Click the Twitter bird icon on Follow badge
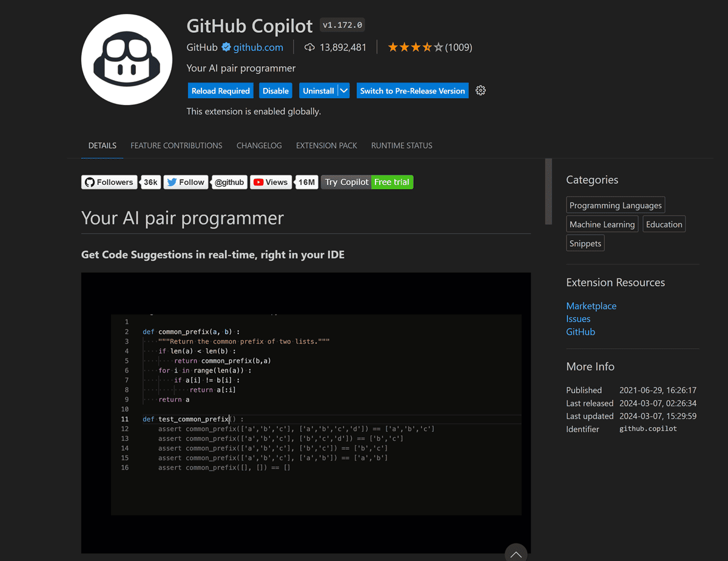Image resolution: width=728 pixels, height=561 pixels. pyautogui.click(x=170, y=182)
